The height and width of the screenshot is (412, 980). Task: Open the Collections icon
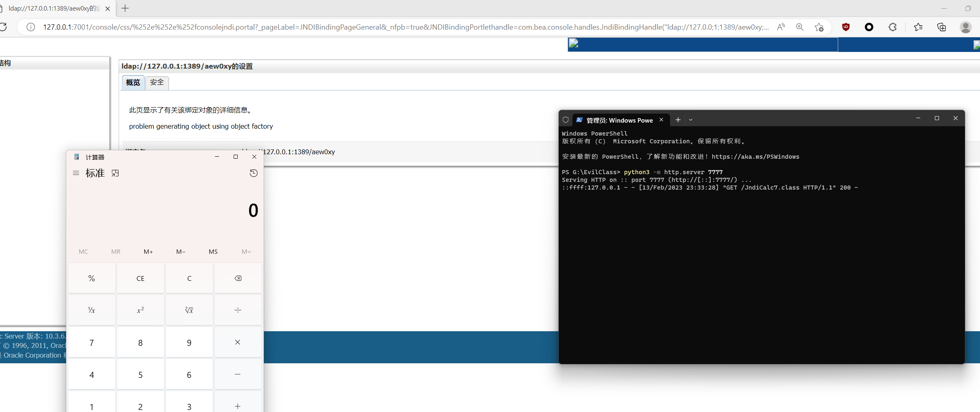tap(941, 27)
